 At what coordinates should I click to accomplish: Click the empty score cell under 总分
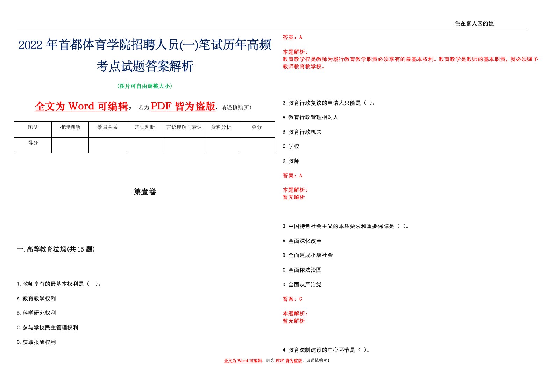[256, 145]
